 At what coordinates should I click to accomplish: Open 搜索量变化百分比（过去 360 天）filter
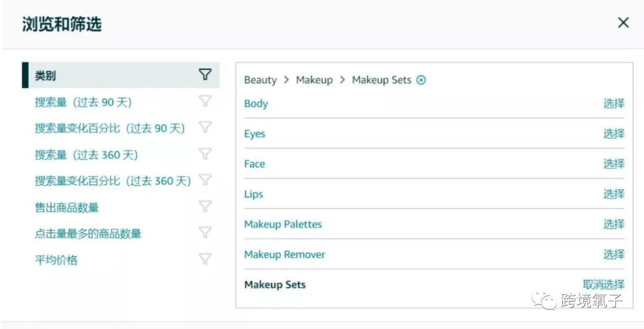pyautogui.click(x=113, y=181)
